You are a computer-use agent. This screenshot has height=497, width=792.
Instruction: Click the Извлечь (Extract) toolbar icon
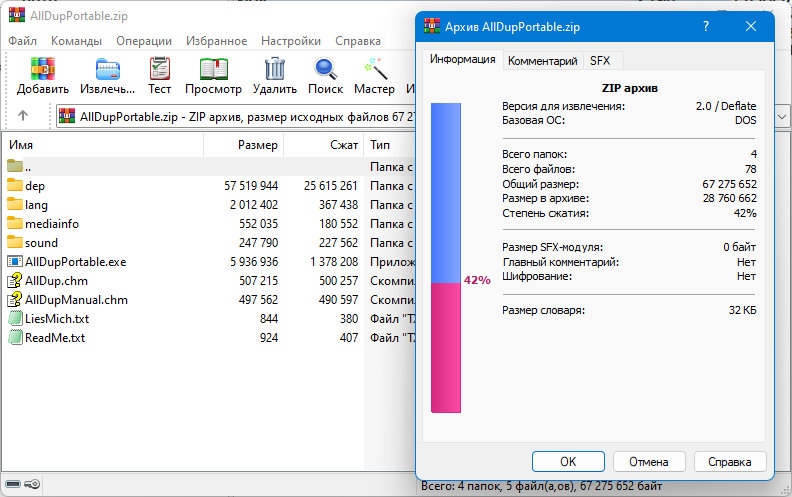(108, 69)
